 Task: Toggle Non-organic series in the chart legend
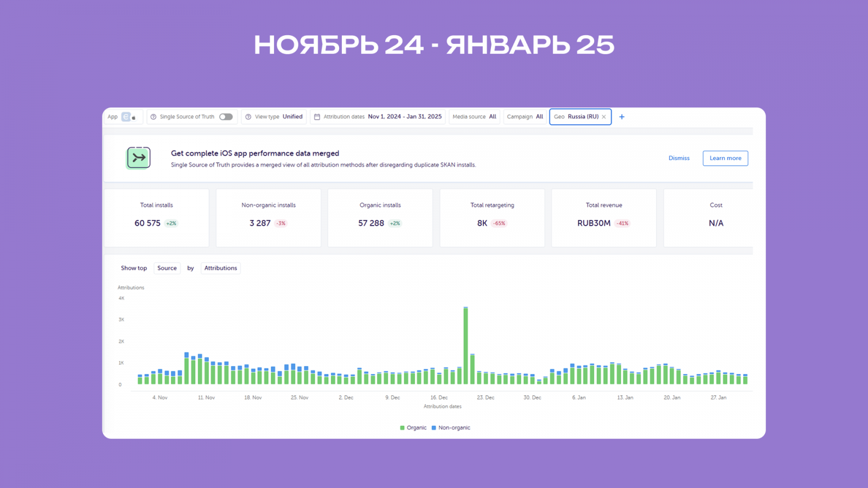pos(451,428)
